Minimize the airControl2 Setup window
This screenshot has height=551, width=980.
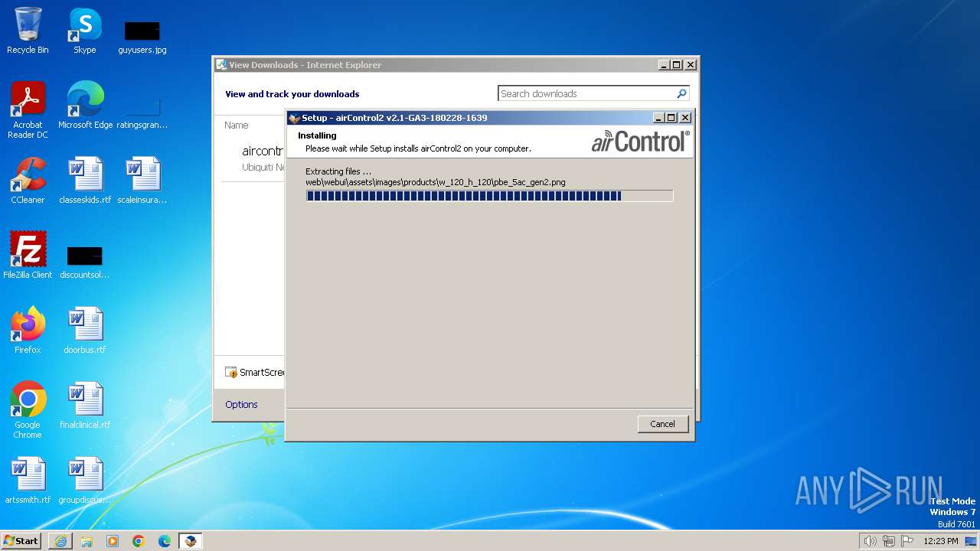pyautogui.click(x=658, y=118)
